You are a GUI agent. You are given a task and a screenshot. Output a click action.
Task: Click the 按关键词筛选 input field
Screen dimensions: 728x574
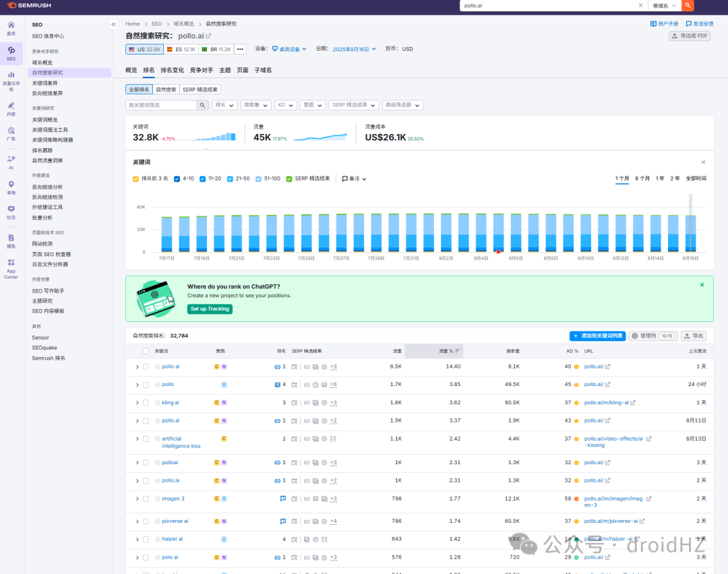pyautogui.click(x=160, y=105)
